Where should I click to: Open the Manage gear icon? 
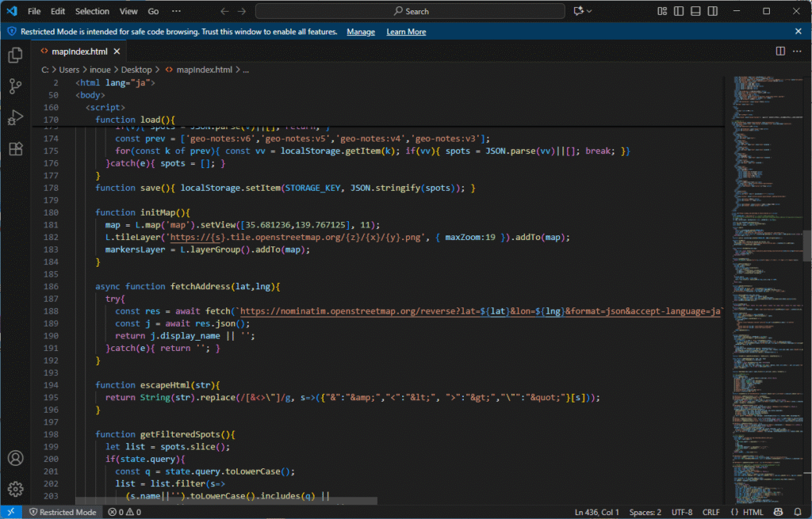click(x=15, y=489)
